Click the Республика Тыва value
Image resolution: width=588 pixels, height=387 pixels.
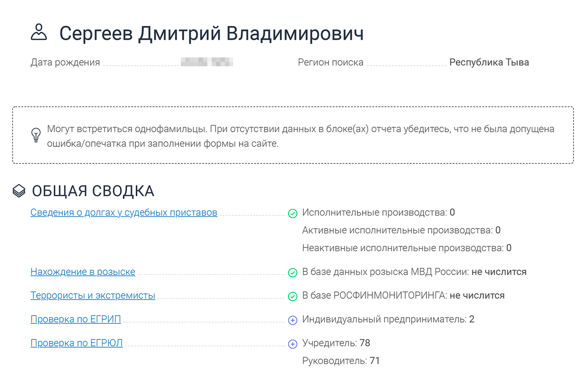489,63
